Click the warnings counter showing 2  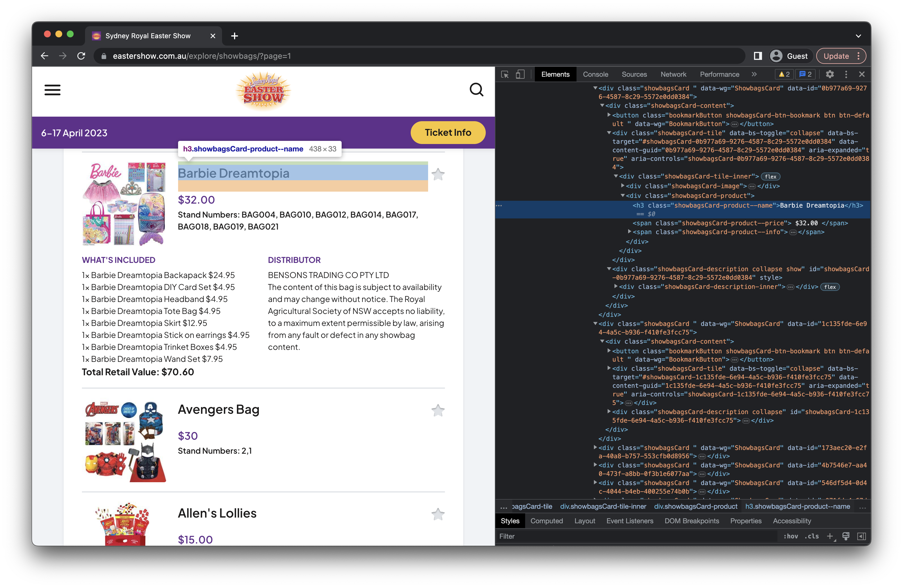[784, 74]
